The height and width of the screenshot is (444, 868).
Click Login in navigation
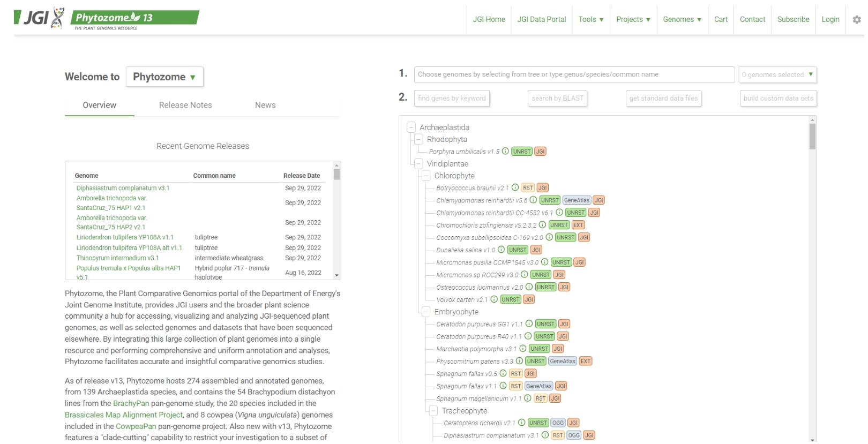coord(830,19)
